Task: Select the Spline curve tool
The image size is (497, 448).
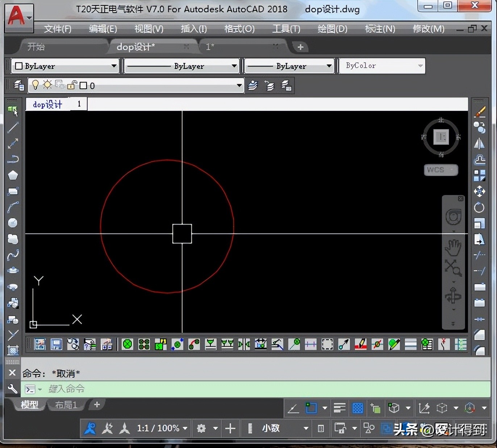Action: [13, 255]
